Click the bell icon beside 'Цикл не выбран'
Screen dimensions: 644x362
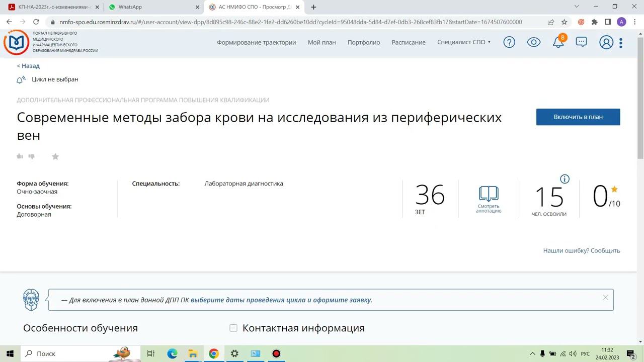click(x=21, y=79)
